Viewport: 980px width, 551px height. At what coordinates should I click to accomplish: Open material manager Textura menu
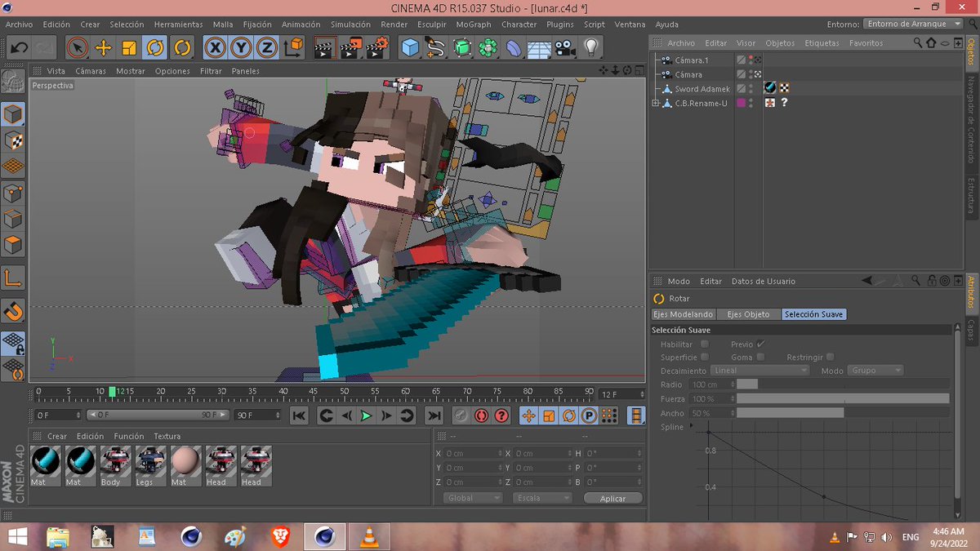click(167, 437)
